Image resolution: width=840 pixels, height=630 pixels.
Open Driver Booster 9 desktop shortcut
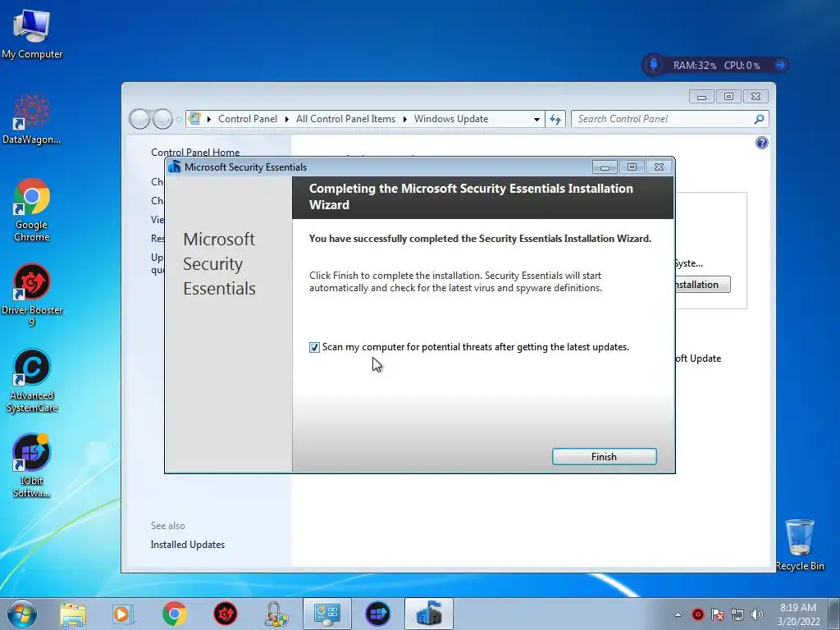pyautogui.click(x=32, y=294)
